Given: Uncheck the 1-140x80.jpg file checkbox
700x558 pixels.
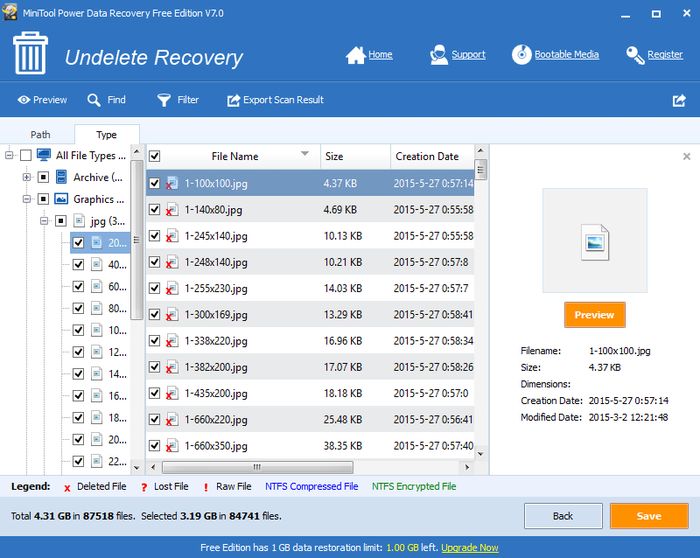Looking at the screenshot, I should tap(154, 210).
